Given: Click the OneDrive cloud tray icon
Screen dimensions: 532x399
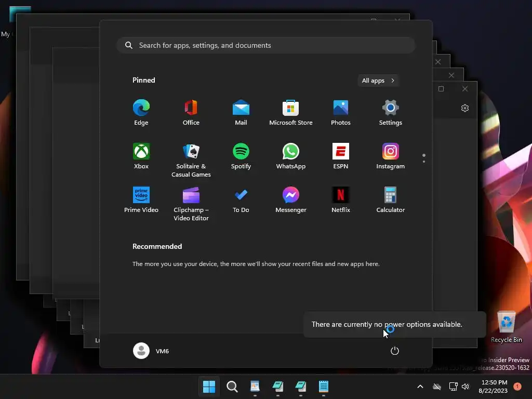Looking at the screenshot, I should 437,387.
